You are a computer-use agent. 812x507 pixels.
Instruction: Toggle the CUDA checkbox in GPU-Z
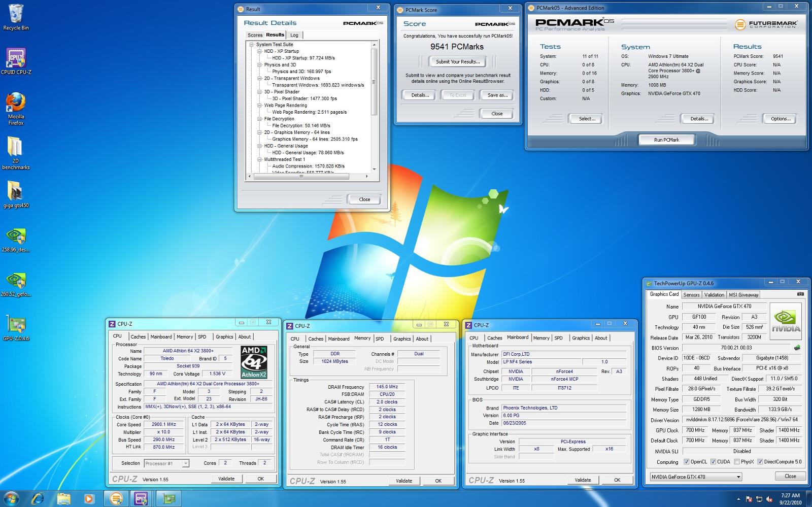[x=713, y=462]
